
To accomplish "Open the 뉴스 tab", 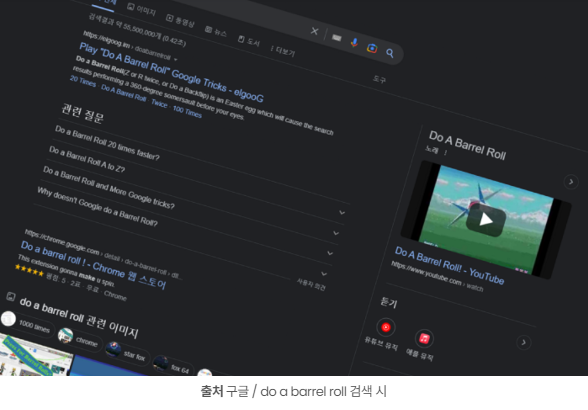I will click(216, 31).
